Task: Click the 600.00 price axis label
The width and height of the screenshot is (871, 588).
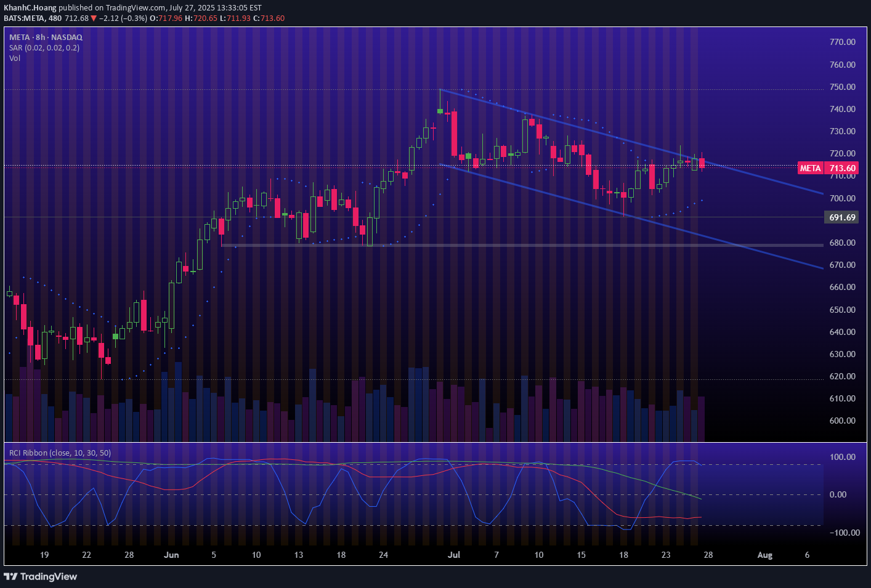Action: tap(842, 421)
